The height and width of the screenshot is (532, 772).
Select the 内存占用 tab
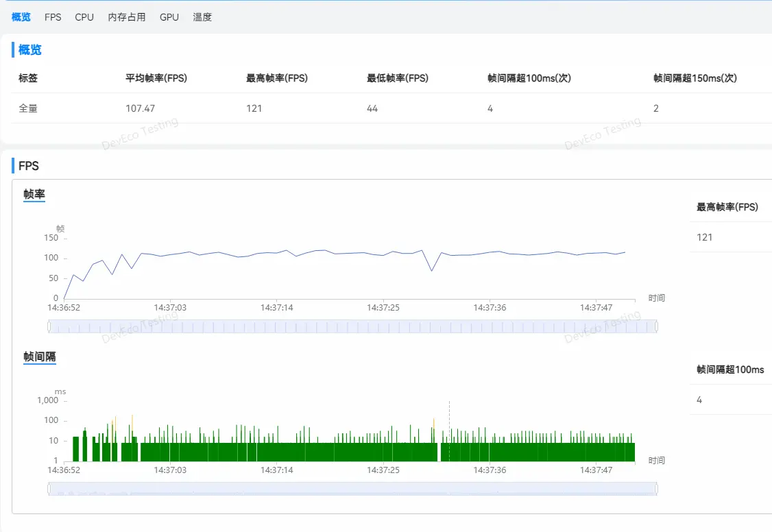pyautogui.click(x=127, y=17)
